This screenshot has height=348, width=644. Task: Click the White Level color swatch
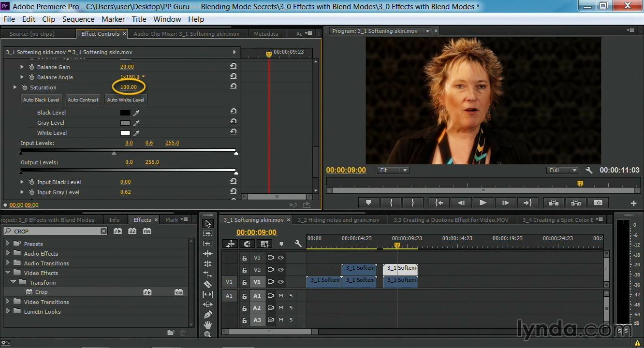(x=125, y=133)
